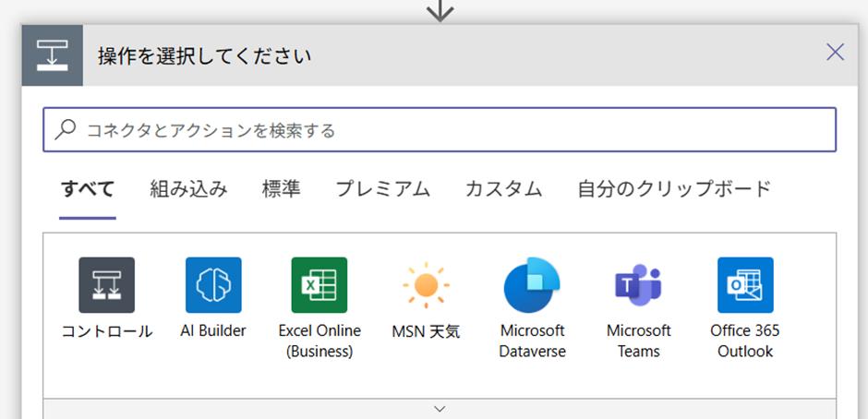Click the Office 365 Outlook label text
This screenshot has width=868, height=419.
click(745, 341)
